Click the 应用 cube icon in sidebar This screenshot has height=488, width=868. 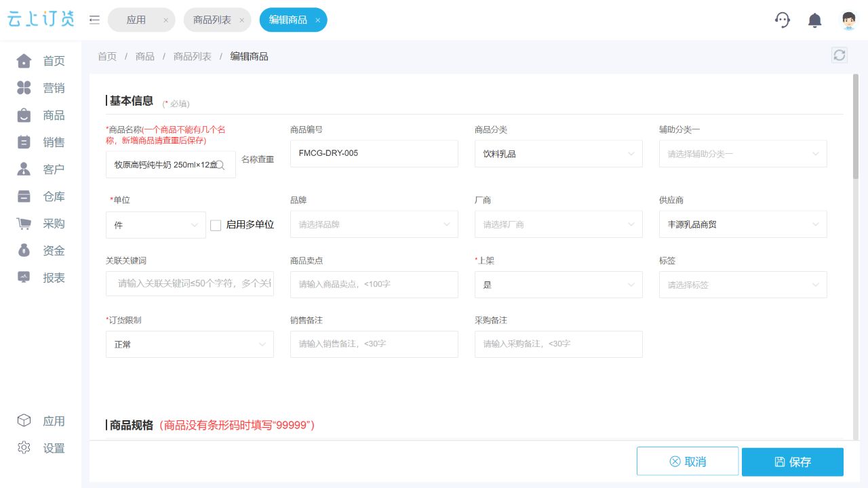coord(24,421)
